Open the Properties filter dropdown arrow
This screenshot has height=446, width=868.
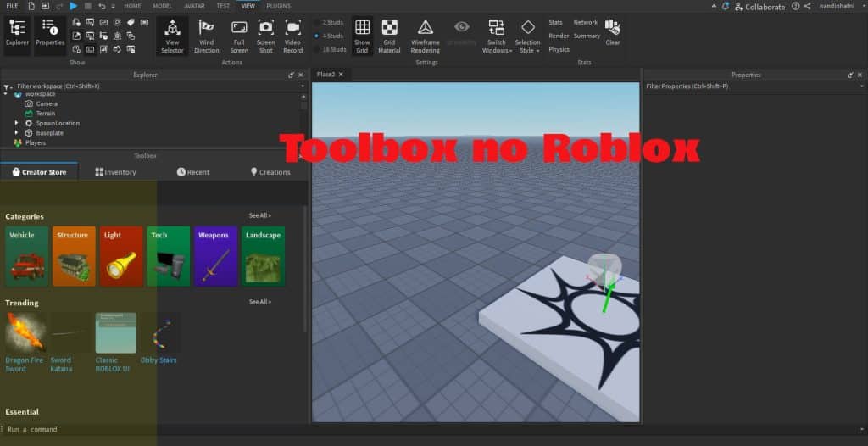861,86
